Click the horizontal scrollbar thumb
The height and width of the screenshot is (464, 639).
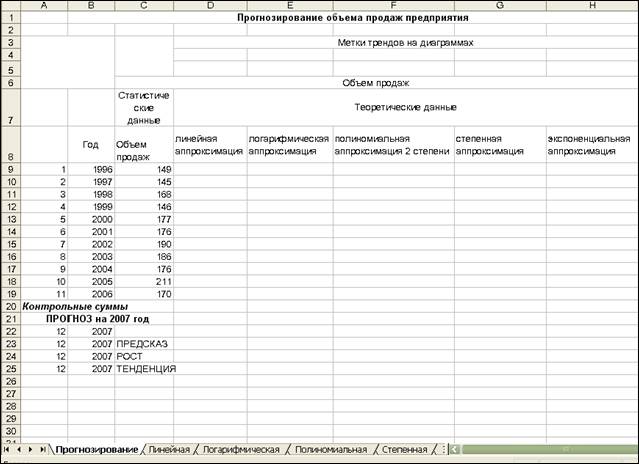click(550, 449)
